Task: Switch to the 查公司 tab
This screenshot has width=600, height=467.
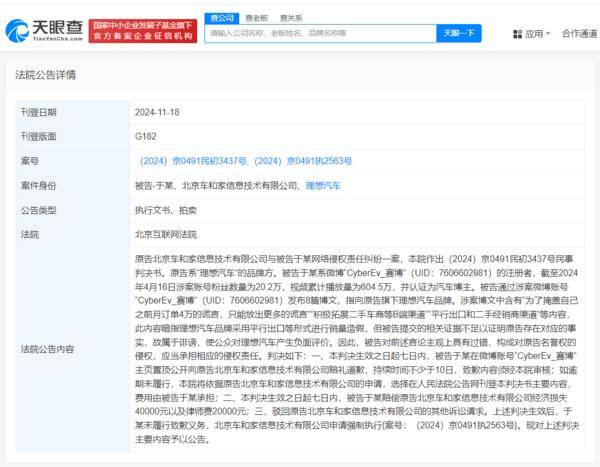Action: pos(222,18)
